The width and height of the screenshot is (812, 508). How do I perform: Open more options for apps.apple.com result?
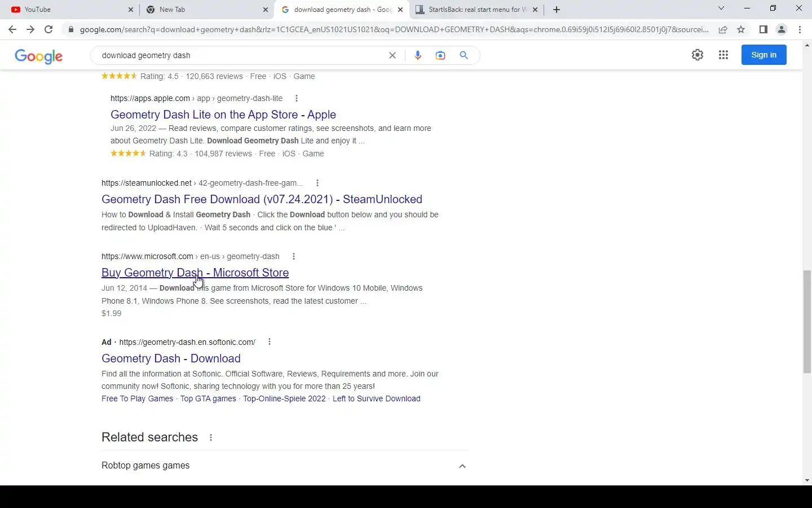coord(297,98)
